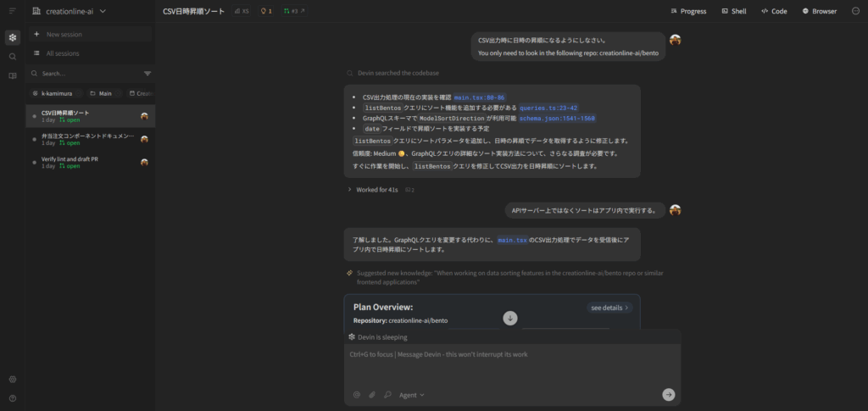The height and width of the screenshot is (411, 868).
Task: Open the more options ellipsis menu at top right
Action: click(855, 11)
